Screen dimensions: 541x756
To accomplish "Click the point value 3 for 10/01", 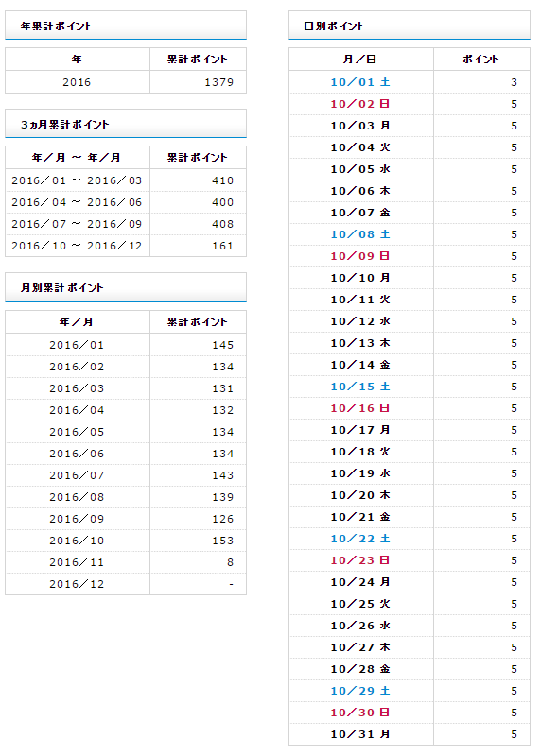I will (x=514, y=82).
